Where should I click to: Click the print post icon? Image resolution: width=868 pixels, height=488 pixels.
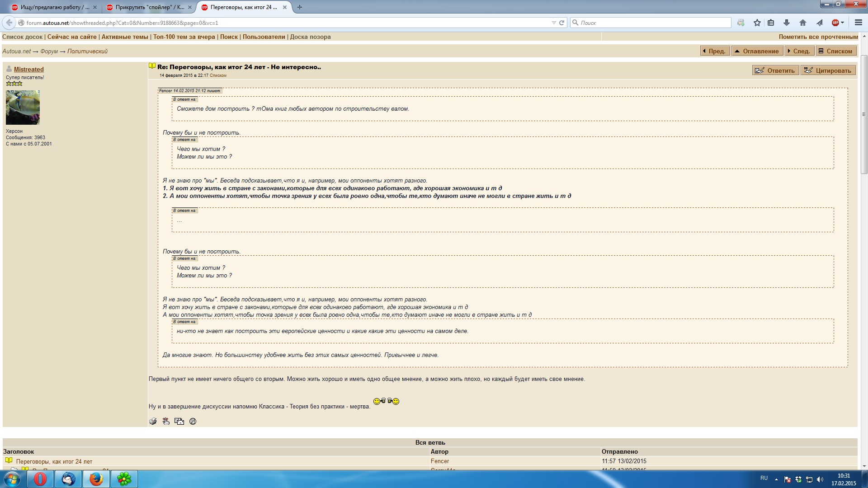[153, 421]
